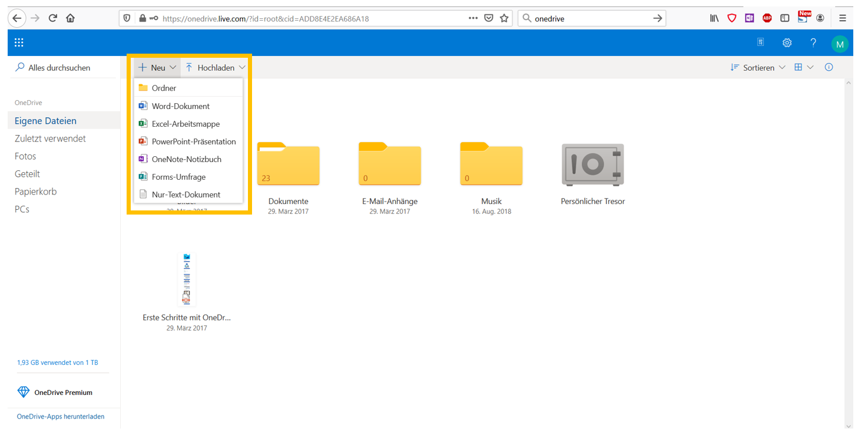Open Firefox library icon
The height and width of the screenshot is (435, 868).
(714, 18)
